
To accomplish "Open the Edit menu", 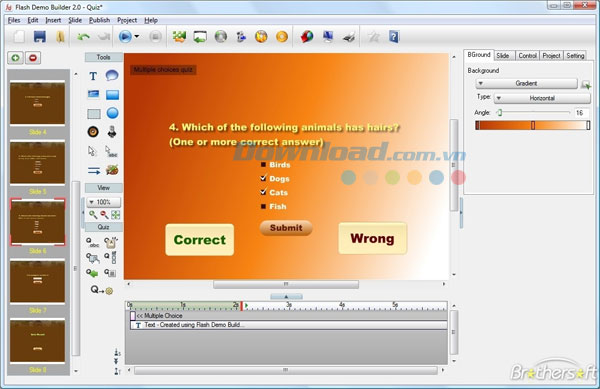I will tap(33, 20).
